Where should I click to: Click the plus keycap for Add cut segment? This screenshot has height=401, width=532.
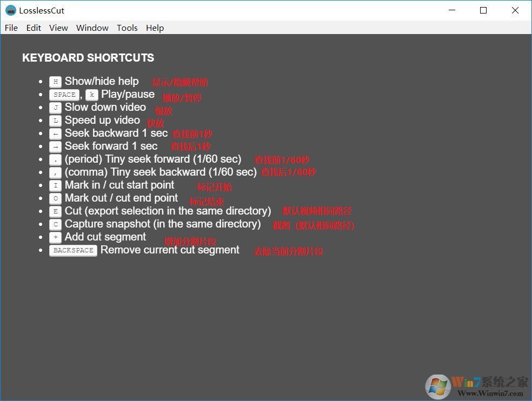[56, 237]
